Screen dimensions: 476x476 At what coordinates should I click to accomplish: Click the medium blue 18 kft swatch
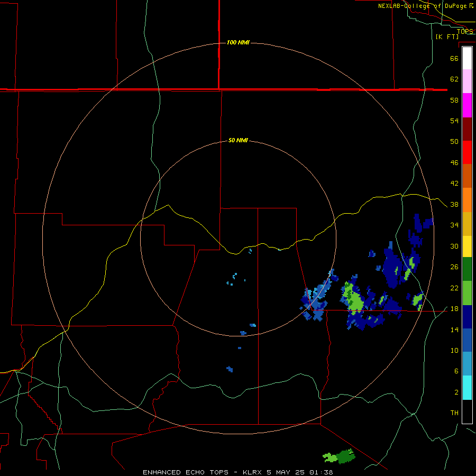tap(467, 340)
